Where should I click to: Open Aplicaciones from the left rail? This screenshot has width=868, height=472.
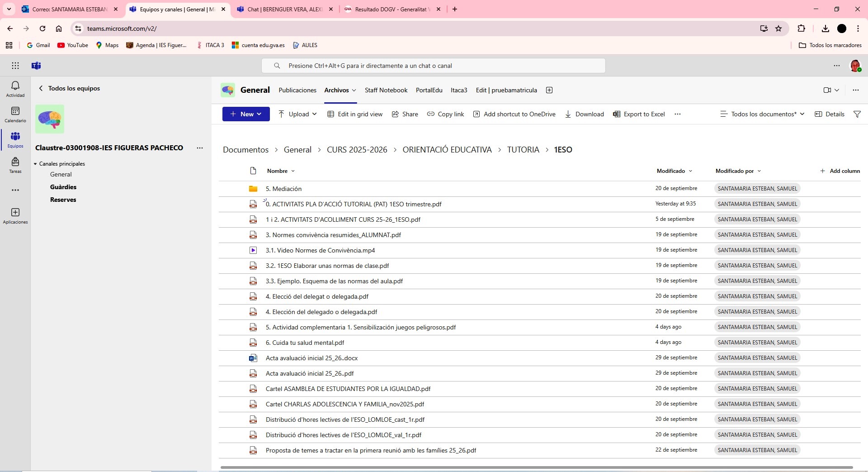tap(15, 215)
